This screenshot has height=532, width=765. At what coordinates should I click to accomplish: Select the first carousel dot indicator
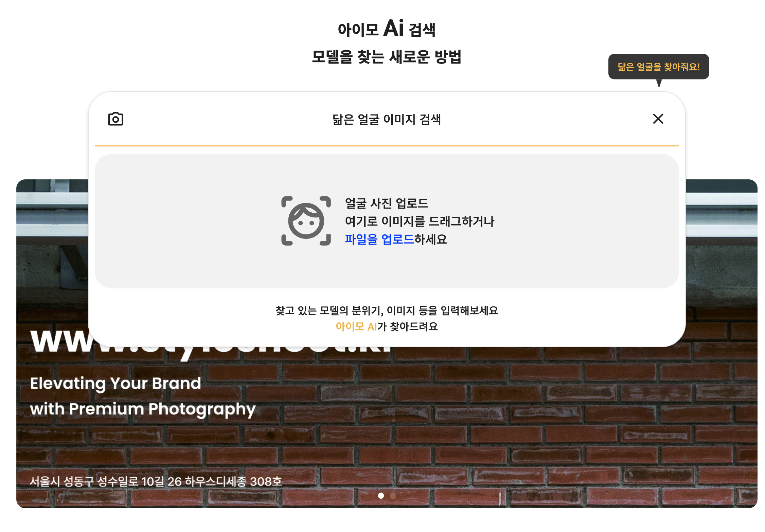(381, 496)
